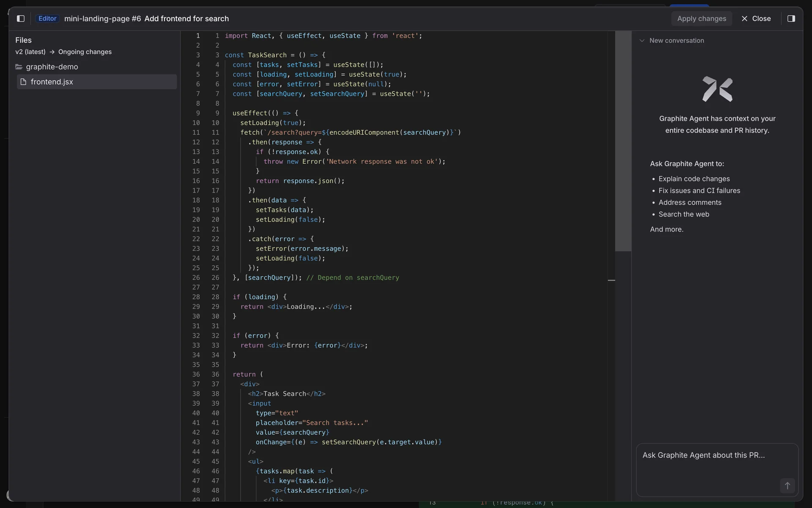Screen dimensions: 812x508
Task: Click the editor vertical scrollbar thumb
Action: tap(623, 141)
